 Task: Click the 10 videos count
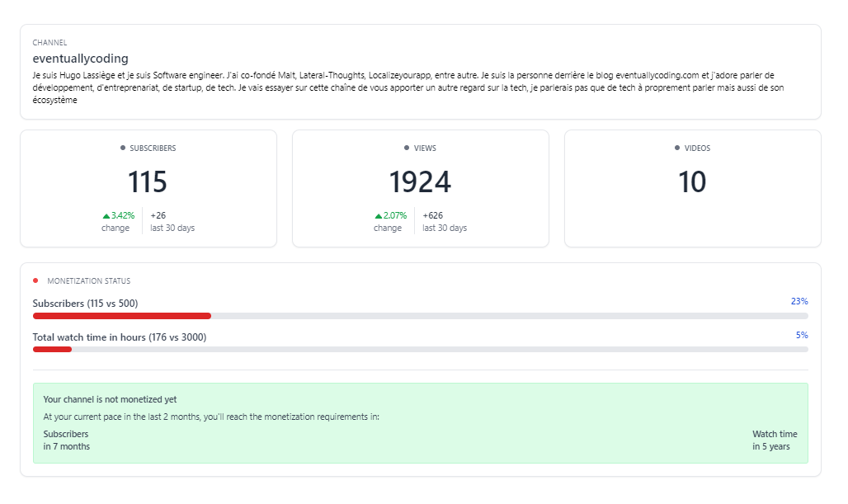[x=692, y=182]
